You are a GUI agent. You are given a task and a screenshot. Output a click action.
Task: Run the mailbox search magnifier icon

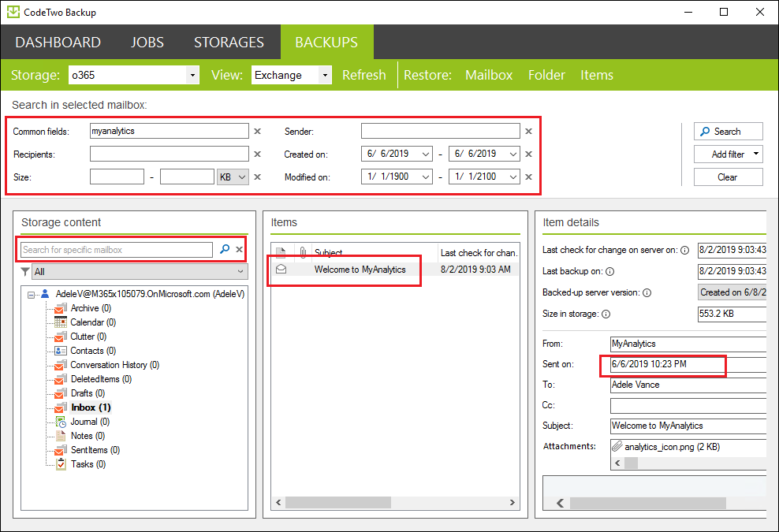(225, 249)
